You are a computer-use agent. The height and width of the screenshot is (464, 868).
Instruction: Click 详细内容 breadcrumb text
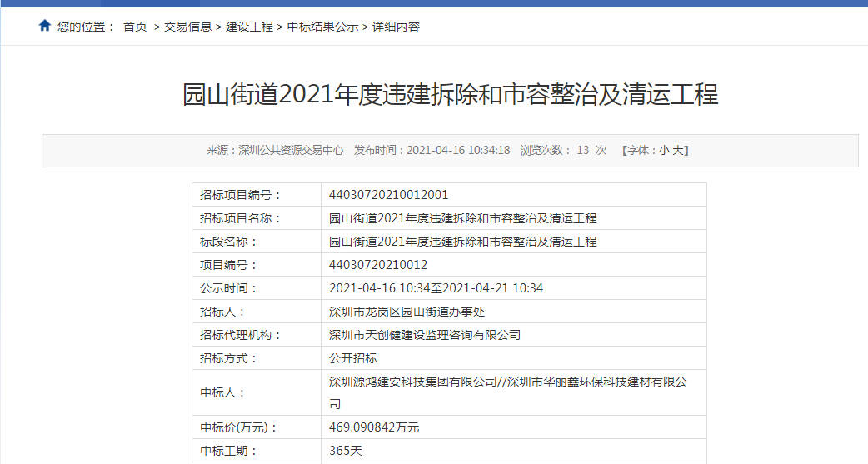396,27
